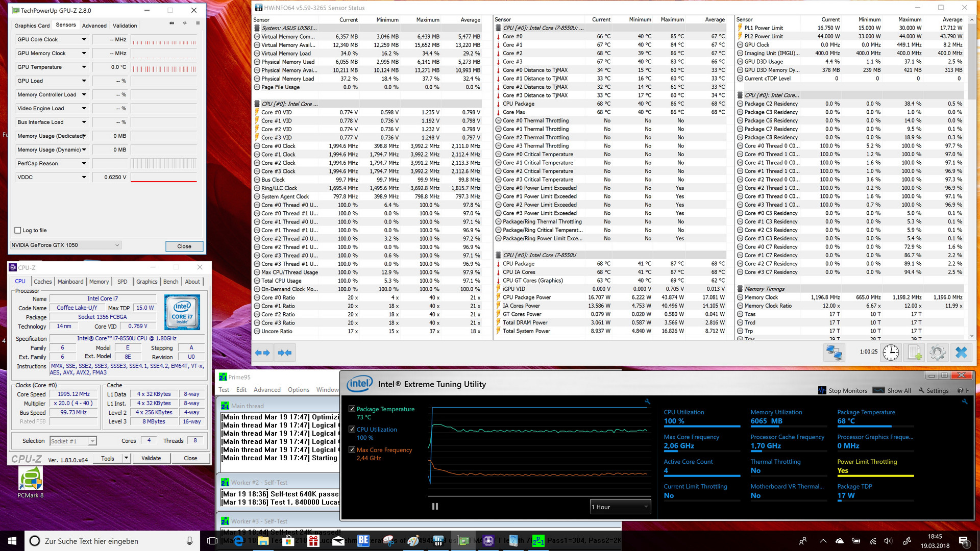Screen dimensions: 980x551
Task: Uncheck Package Temperature in XTU
Action: [x=352, y=409]
